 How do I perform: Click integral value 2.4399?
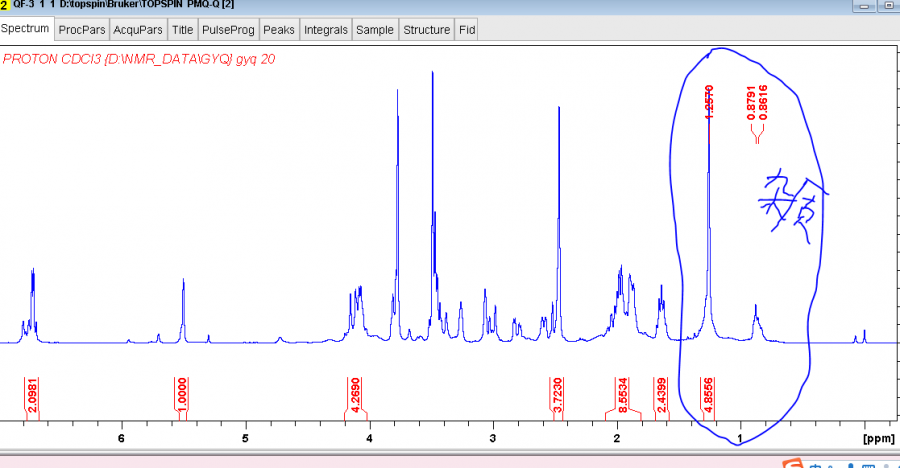661,395
